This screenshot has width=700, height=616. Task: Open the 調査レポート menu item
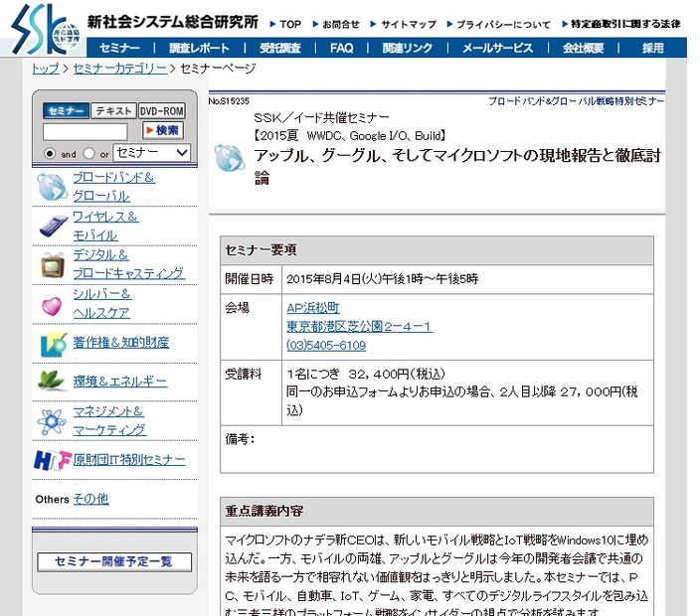tap(199, 48)
